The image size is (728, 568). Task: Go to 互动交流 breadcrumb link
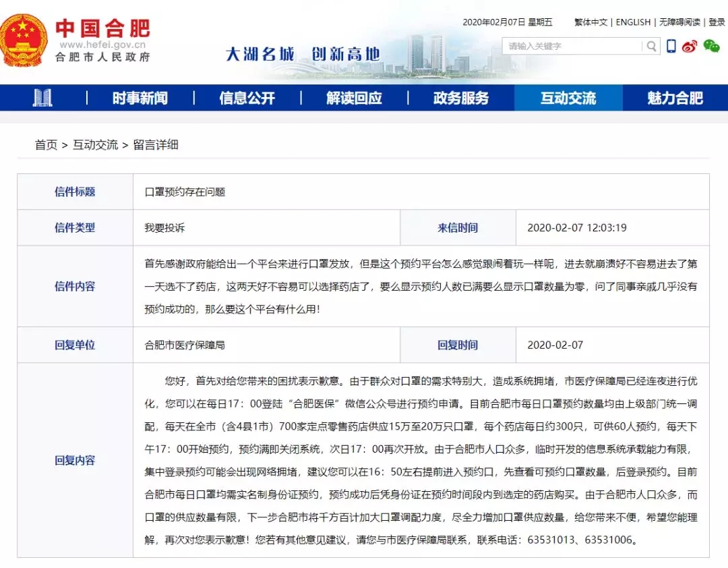pyautogui.click(x=95, y=145)
